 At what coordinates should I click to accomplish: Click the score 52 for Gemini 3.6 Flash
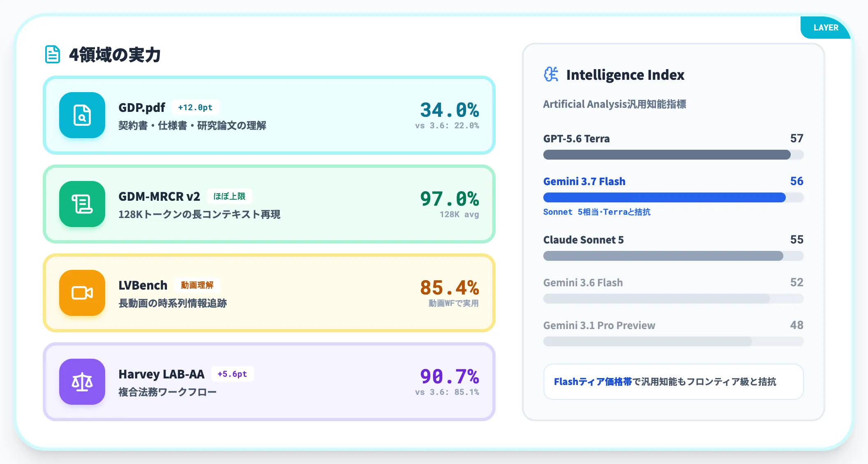[x=796, y=282]
